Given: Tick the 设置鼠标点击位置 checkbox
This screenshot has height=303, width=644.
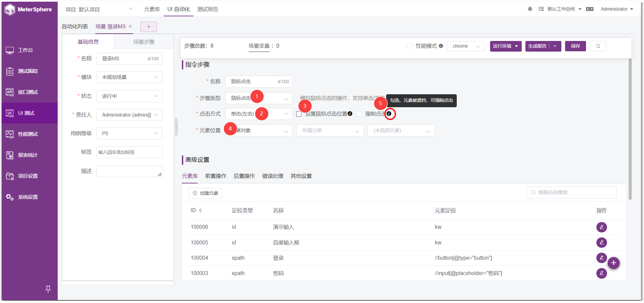Looking at the screenshot, I should (x=299, y=114).
